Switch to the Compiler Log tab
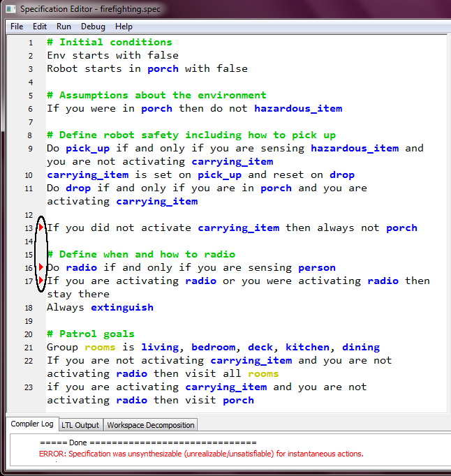 (x=32, y=424)
